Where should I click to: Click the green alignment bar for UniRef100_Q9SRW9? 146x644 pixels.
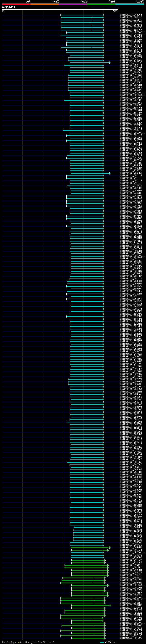click(91, 605)
